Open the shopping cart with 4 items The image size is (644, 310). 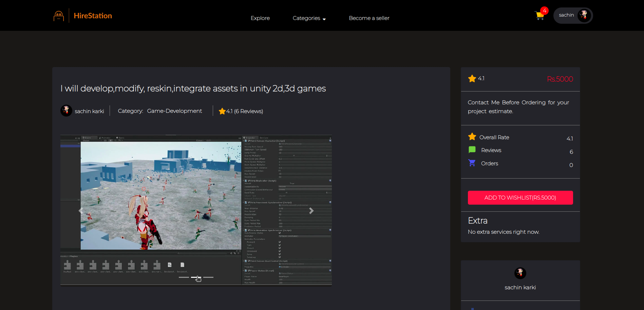[x=541, y=15]
